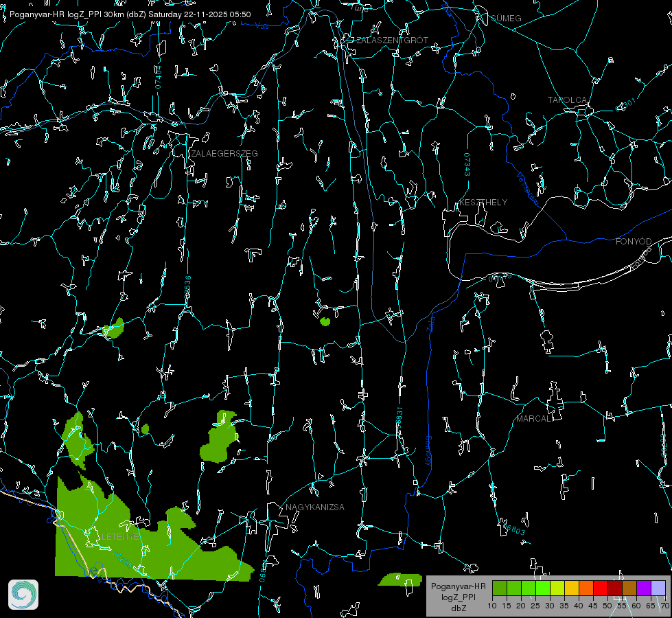672x618 pixels.
Task: Choose the 55–60 dBZ brown swatch
Action: tap(629, 588)
